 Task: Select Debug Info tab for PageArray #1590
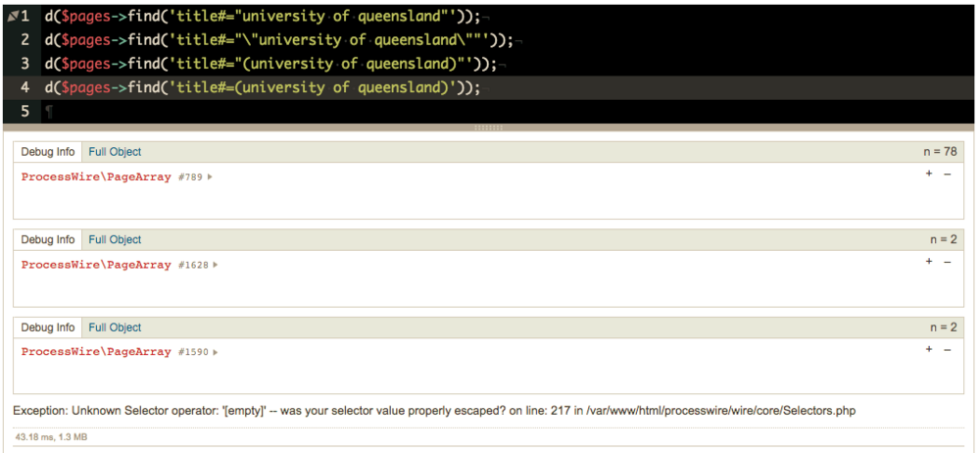point(48,327)
